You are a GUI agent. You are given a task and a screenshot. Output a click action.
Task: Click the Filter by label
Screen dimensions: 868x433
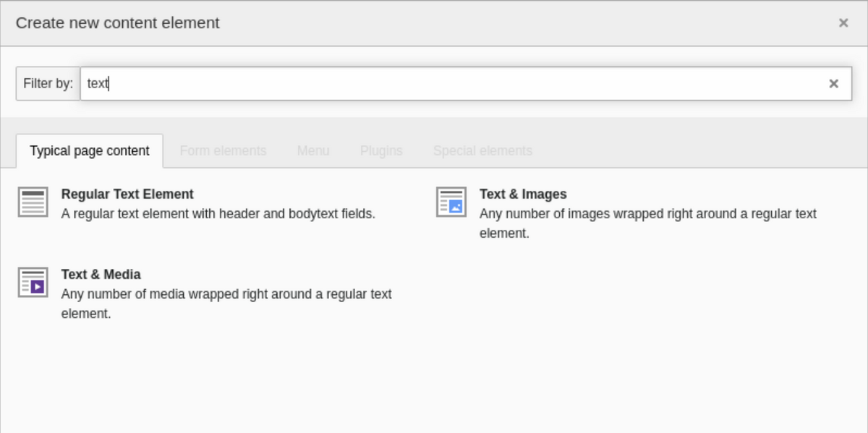coord(48,84)
